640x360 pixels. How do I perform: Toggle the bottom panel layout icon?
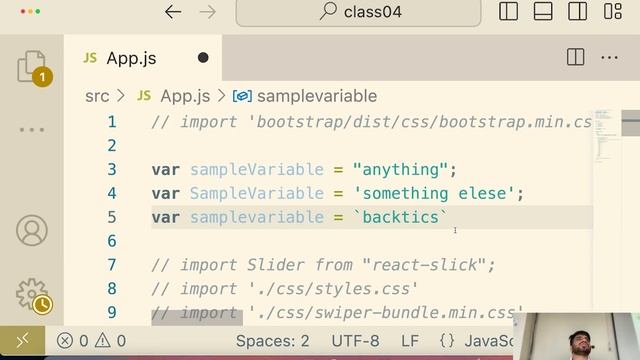tap(543, 11)
